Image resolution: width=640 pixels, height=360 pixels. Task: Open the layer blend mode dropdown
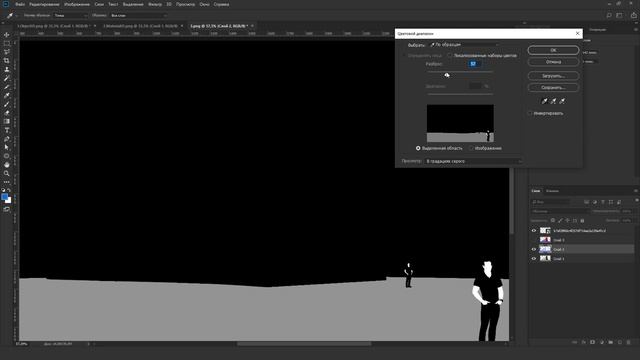pyautogui.click(x=560, y=211)
